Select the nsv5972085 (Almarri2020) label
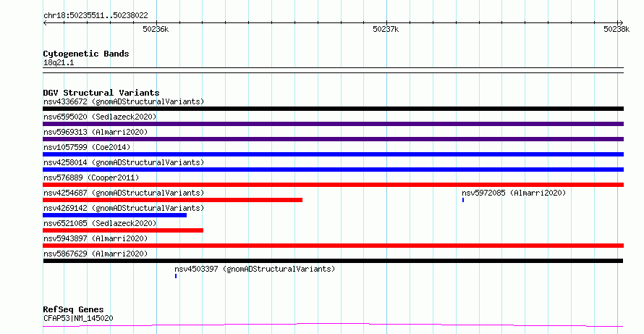This screenshot has height=334, width=644. coord(514,193)
